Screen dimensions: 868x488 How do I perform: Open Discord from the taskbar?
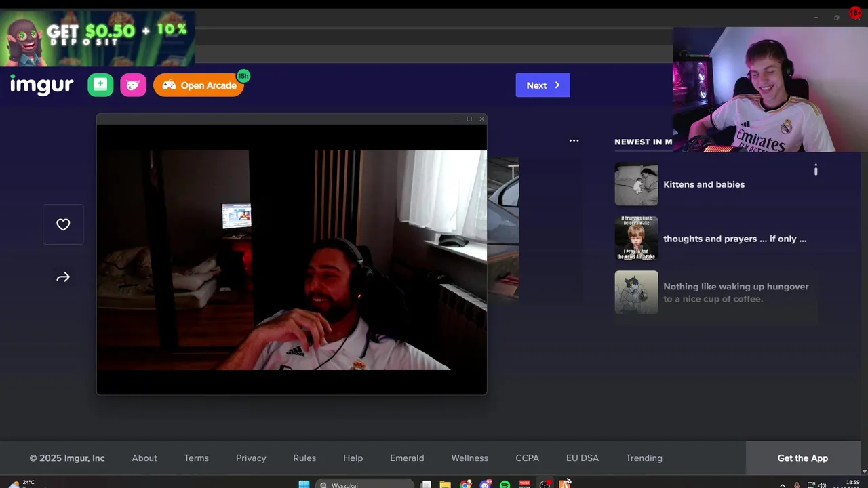click(486, 484)
